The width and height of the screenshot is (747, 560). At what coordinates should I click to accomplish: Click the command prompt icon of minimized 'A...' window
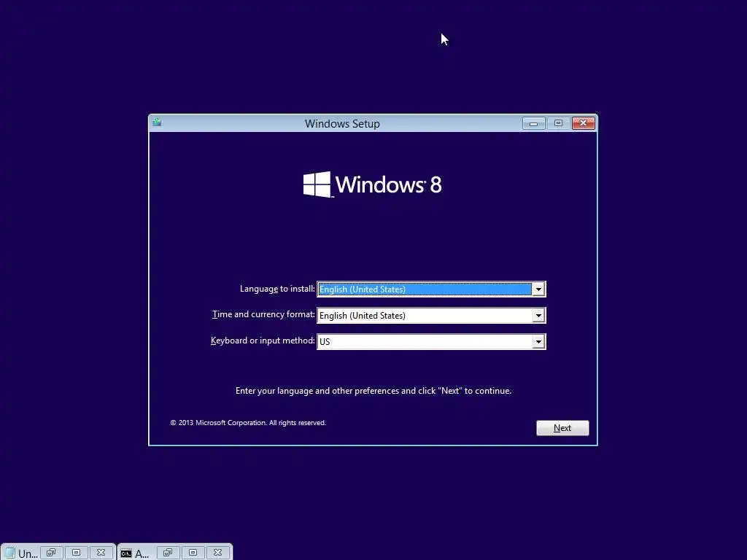pyautogui.click(x=125, y=553)
